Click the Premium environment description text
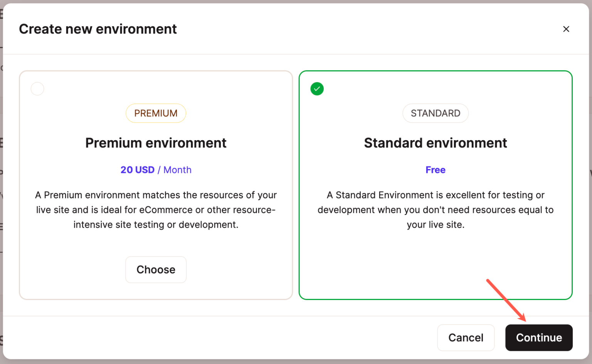 coord(156,210)
